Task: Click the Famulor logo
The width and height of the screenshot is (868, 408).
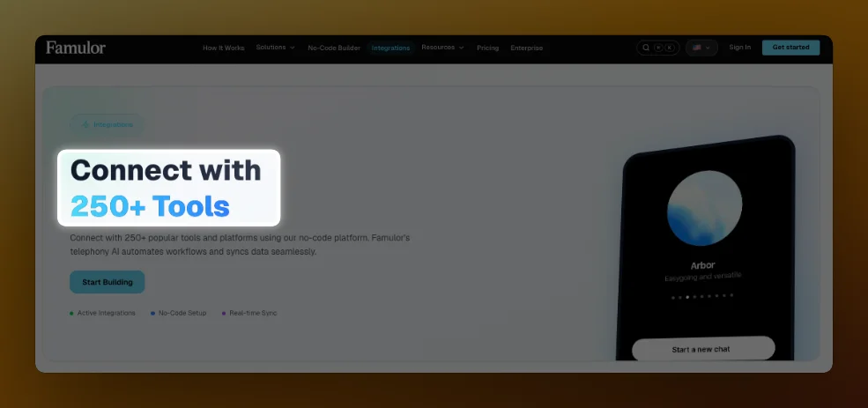Action: 76,48
